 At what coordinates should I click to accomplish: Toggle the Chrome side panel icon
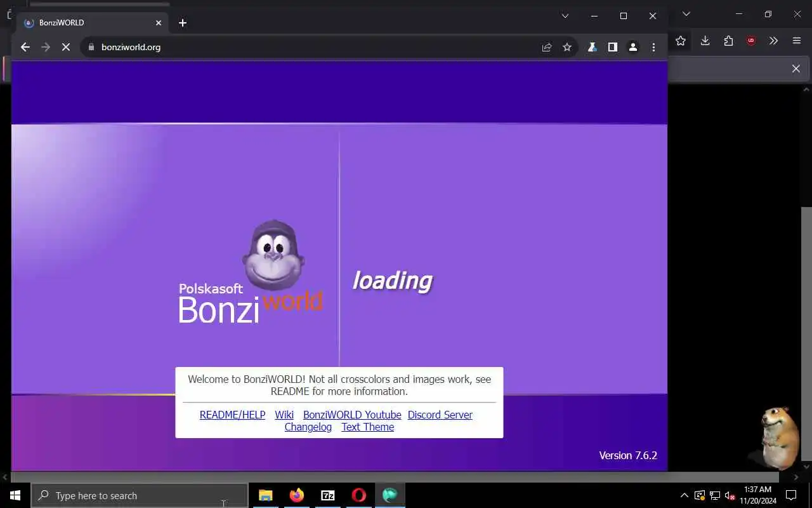click(612, 47)
